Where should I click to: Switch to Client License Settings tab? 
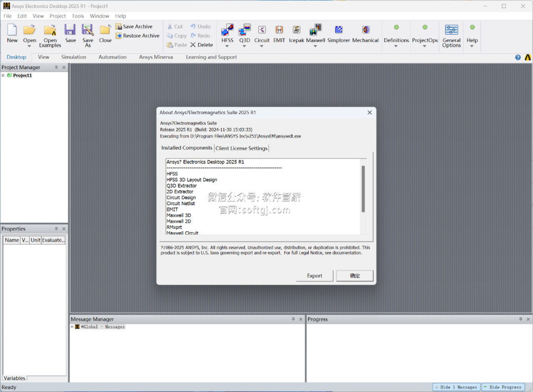tap(241, 148)
